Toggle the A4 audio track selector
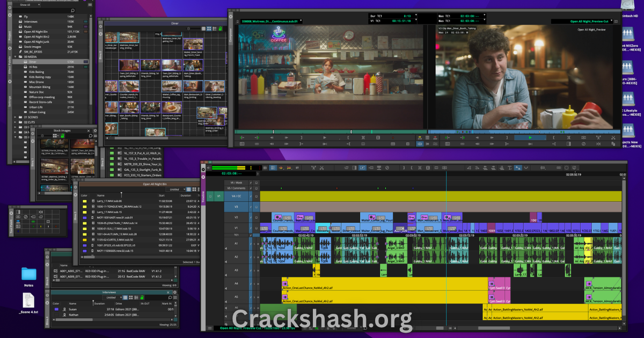 pos(237,283)
